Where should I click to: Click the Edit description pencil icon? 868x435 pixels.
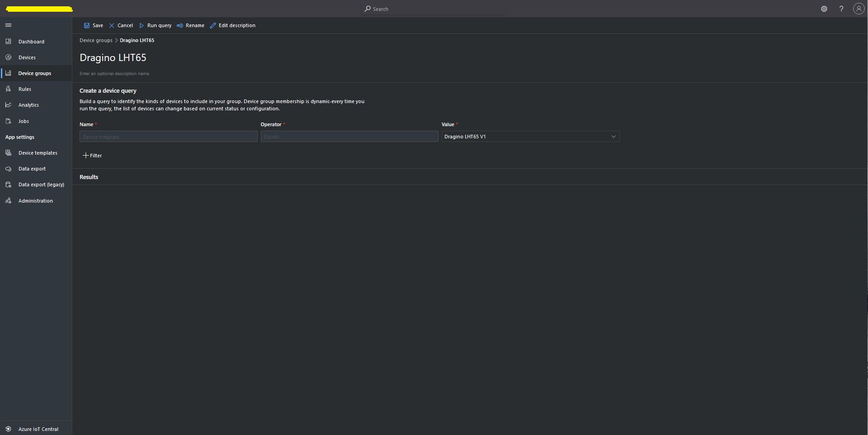[x=213, y=26]
